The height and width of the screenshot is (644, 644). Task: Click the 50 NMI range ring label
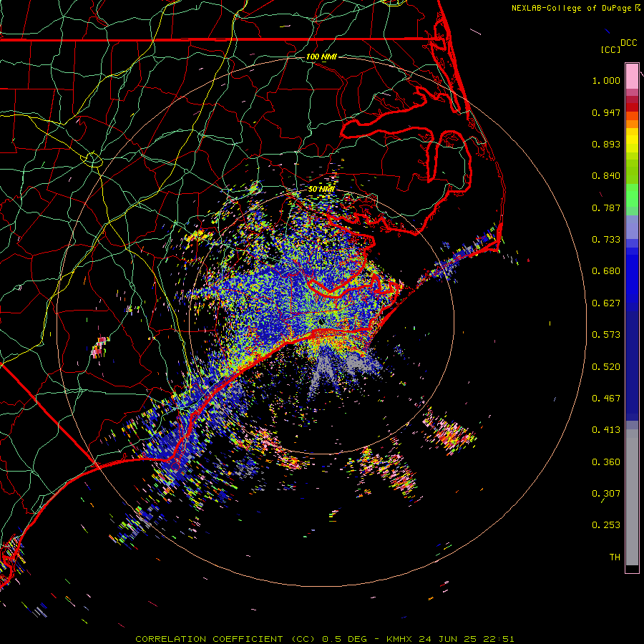(x=321, y=190)
